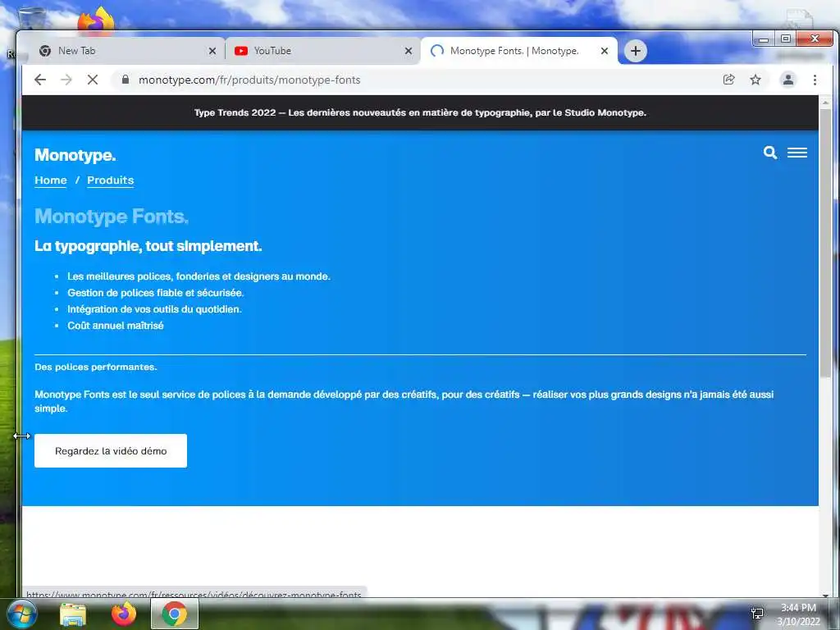
Task: Click the scrollbar up arrow
Action: click(x=825, y=102)
